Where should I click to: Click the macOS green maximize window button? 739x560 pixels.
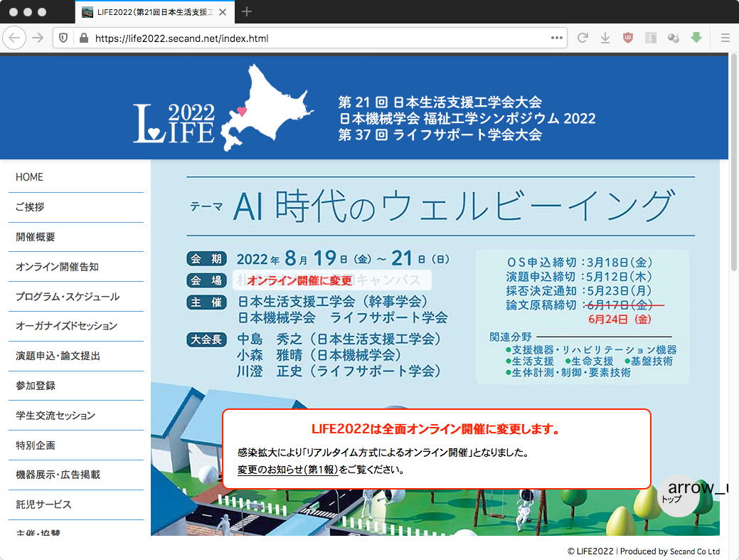pyautogui.click(x=42, y=12)
